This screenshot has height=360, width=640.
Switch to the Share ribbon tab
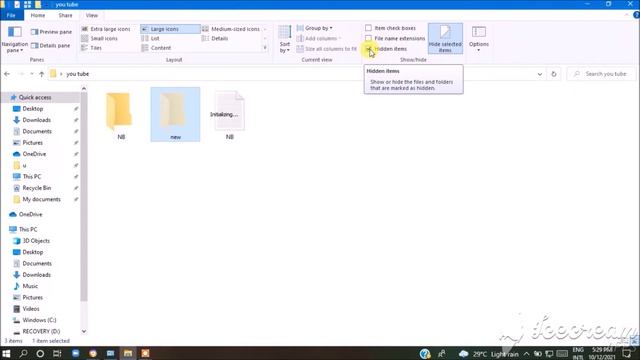65,15
